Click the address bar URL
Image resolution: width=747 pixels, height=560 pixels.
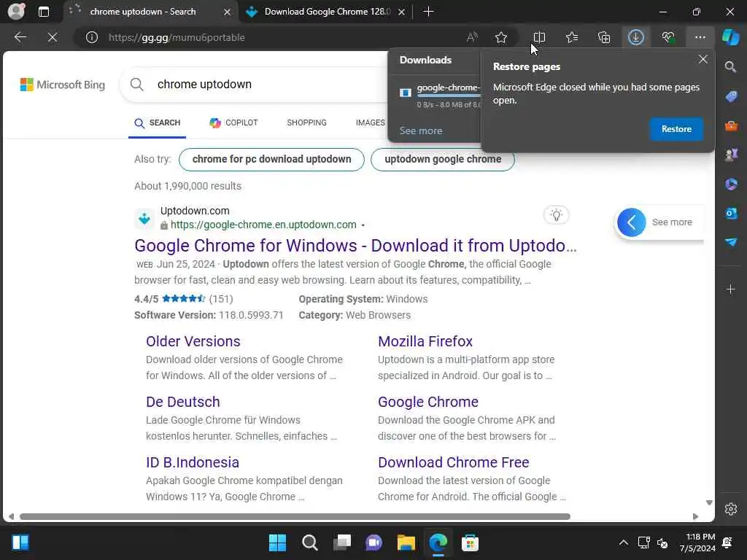point(177,38)
